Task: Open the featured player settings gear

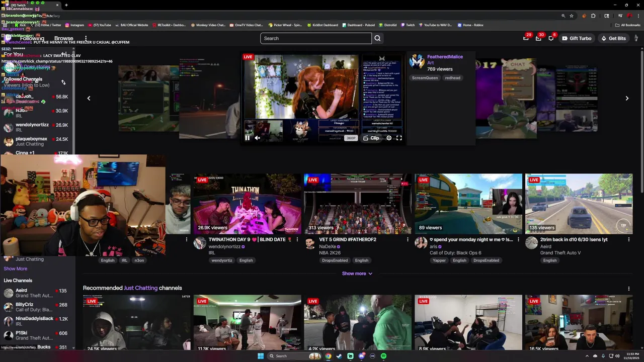Action: 389,138
